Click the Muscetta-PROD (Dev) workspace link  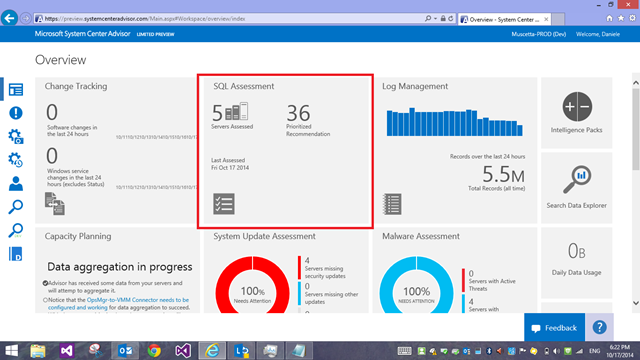coord(539,34)
